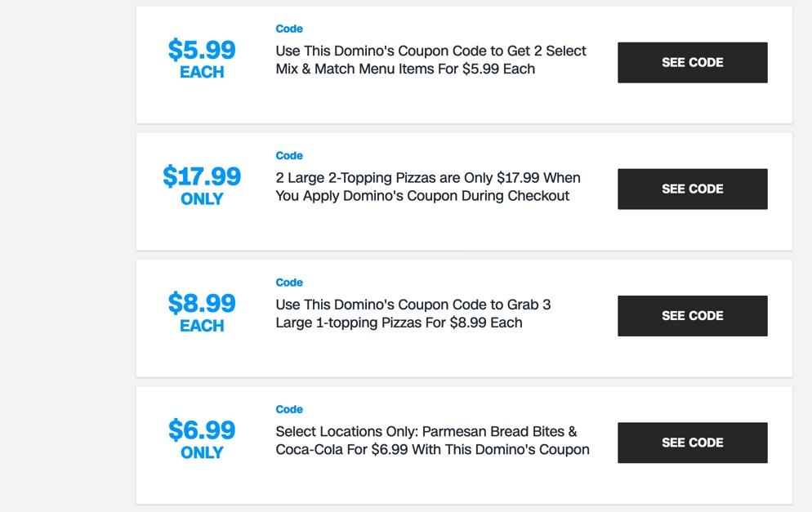Viewport: 812px width, 512px height.
Task: Click the Code label on the $5.99 coupon
Action: (289, 29)
